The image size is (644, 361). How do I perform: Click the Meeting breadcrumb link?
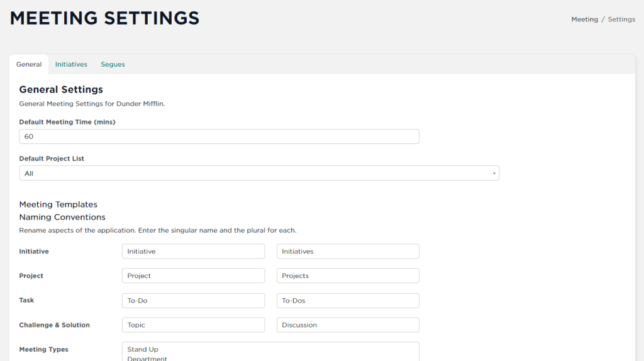[x=584, y=19]
